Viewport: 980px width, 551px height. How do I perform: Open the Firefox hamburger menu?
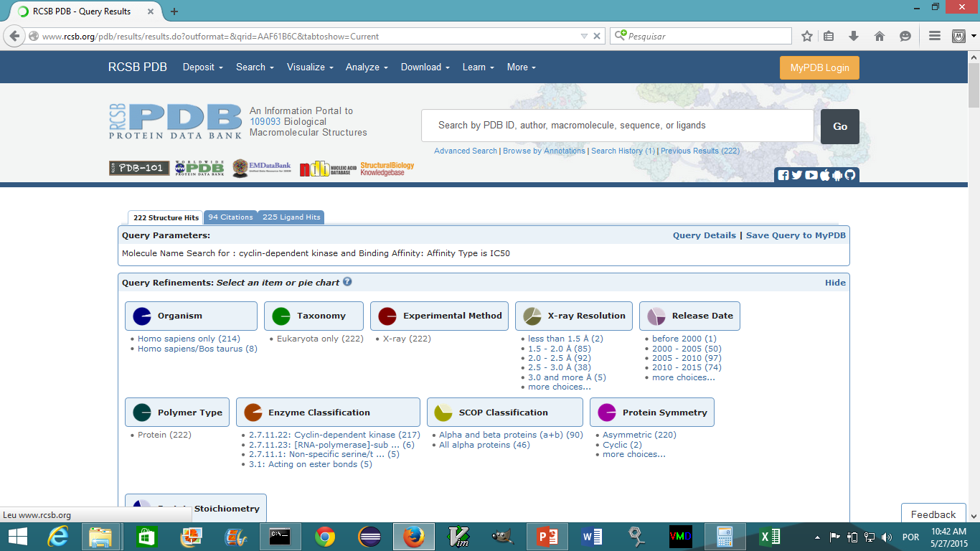pos(934,36)
